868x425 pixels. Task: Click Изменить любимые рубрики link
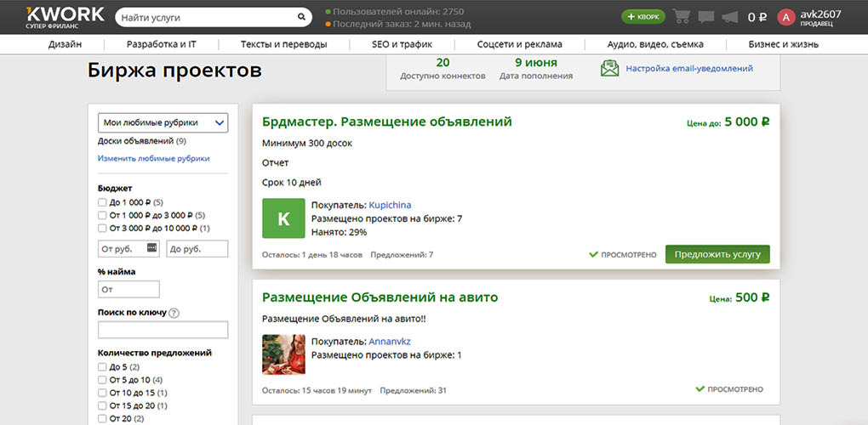pyautogui.click(x=154, y=158)
